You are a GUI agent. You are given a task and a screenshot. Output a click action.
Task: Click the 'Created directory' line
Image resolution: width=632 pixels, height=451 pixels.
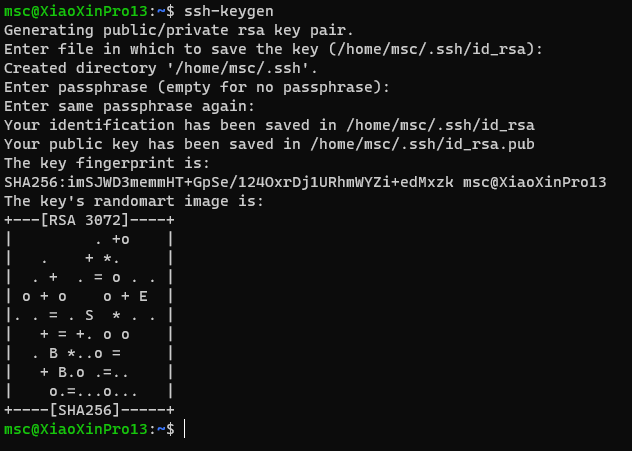[x=161, y=69]
